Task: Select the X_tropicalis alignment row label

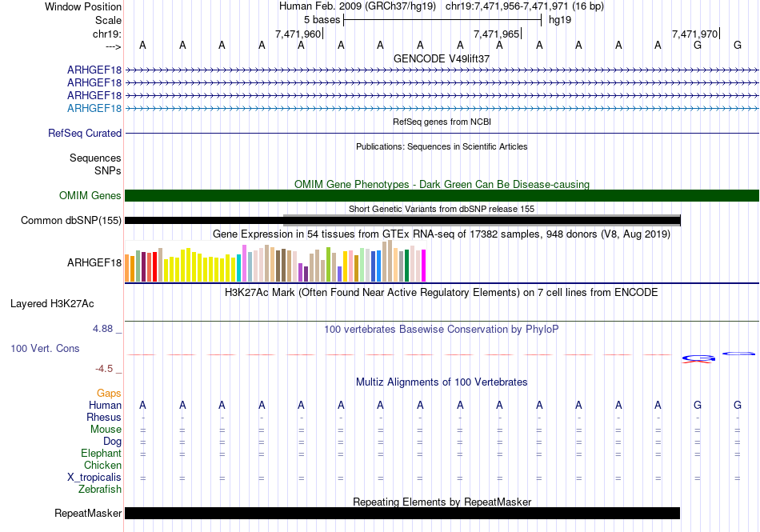Action: [x=94, y=478]
